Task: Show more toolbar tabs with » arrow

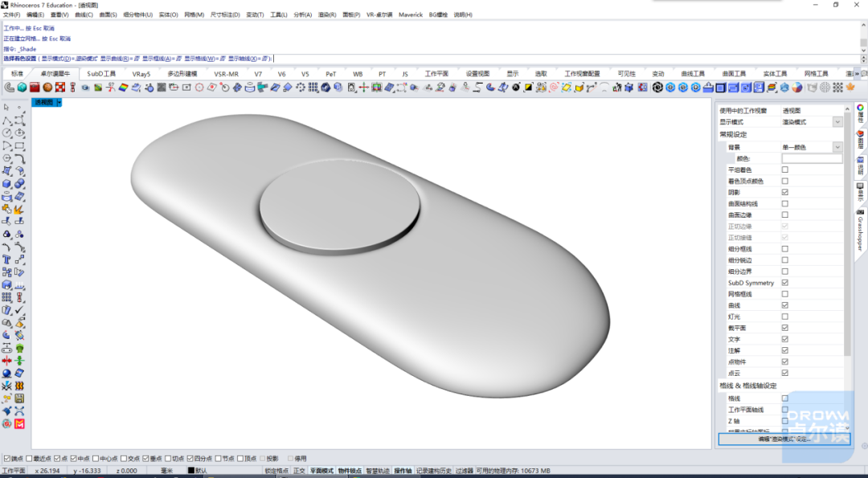Action: (x=857, y=74)
